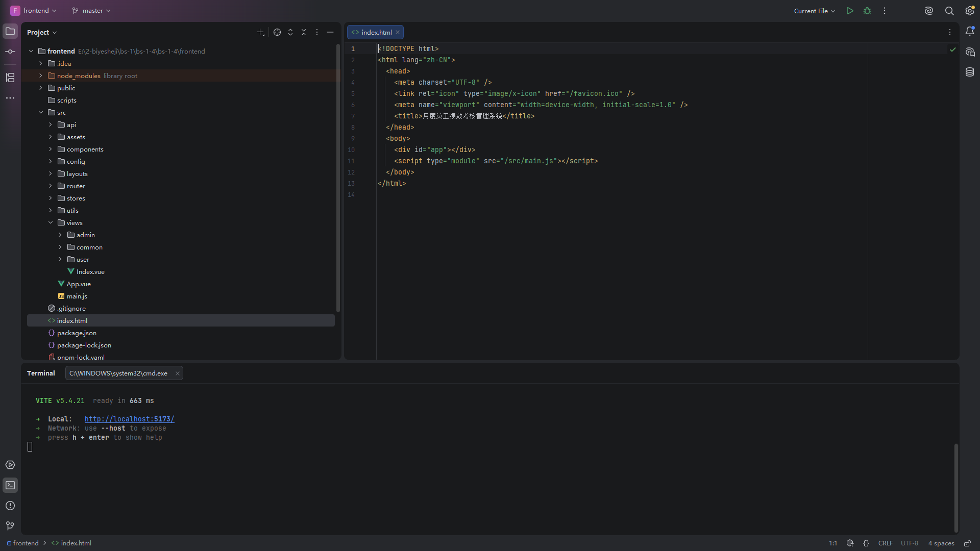Expand the node_modules folder
The width and height of the screenshot is (980, 551).
(41, 76)
